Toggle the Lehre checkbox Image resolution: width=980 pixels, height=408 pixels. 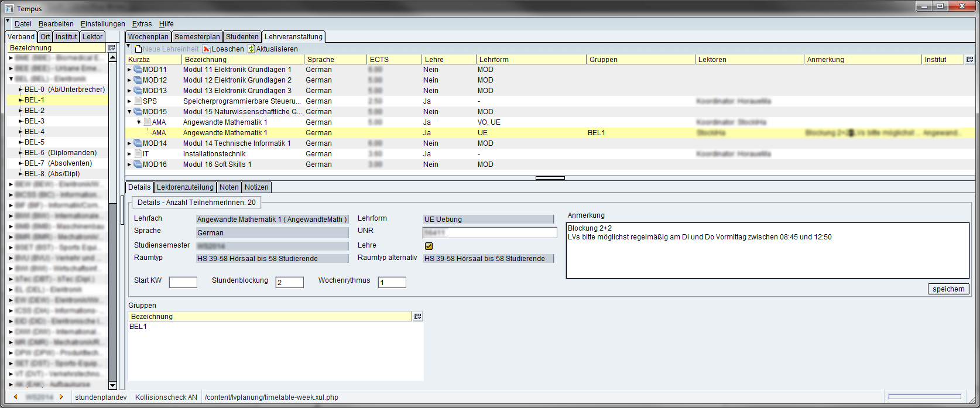pos(429,246)
